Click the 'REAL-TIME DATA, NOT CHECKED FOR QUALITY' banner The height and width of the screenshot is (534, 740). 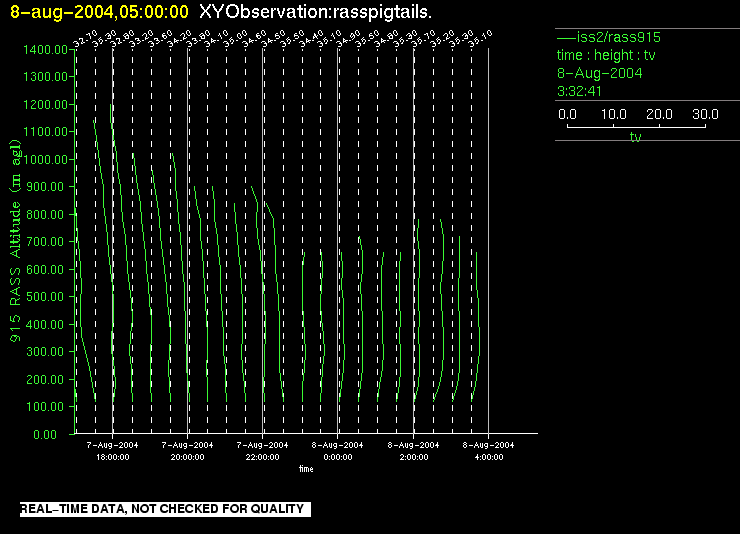click(x=162, y=509)
